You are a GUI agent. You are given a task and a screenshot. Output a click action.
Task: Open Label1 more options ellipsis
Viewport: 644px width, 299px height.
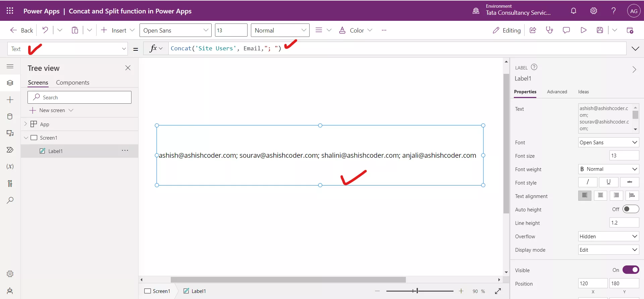tap(125, 151)
